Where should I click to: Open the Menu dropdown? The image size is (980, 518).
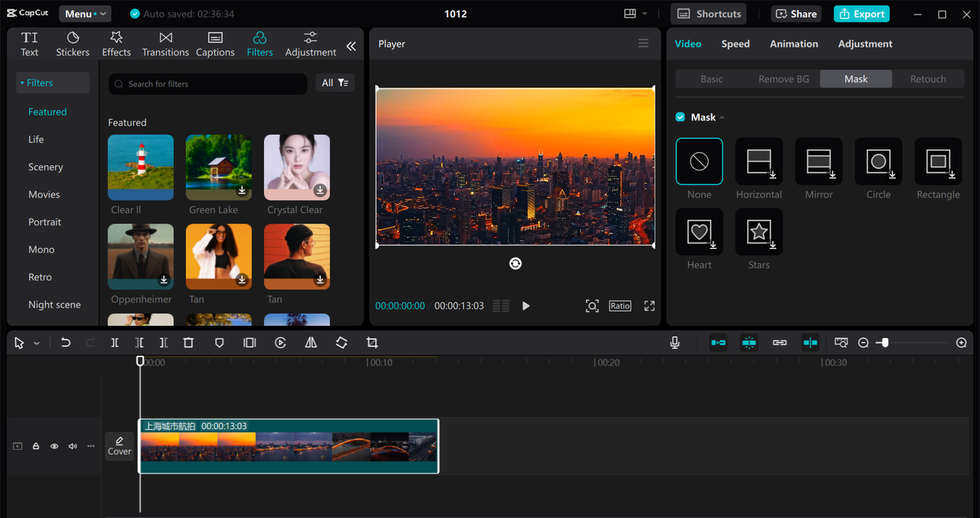point(85,14)
